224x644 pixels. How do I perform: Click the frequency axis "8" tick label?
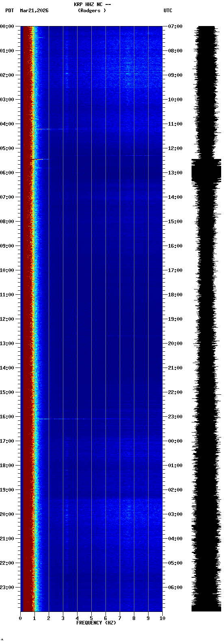[134, 618]
